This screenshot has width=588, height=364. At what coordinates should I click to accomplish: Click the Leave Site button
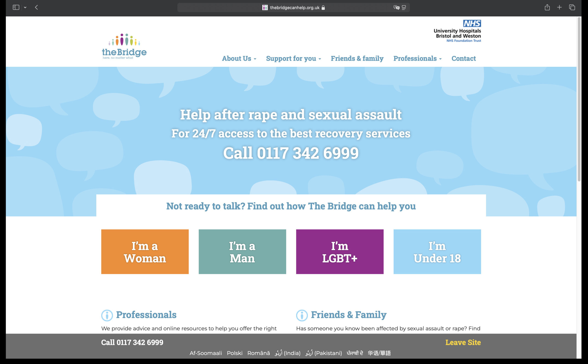coord(463,342)
